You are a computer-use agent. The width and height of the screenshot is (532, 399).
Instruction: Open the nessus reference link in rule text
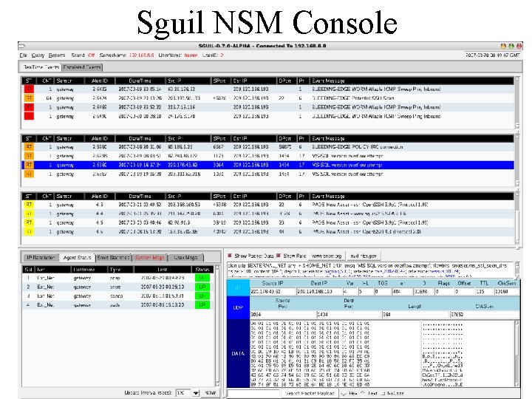coord(443,271)
